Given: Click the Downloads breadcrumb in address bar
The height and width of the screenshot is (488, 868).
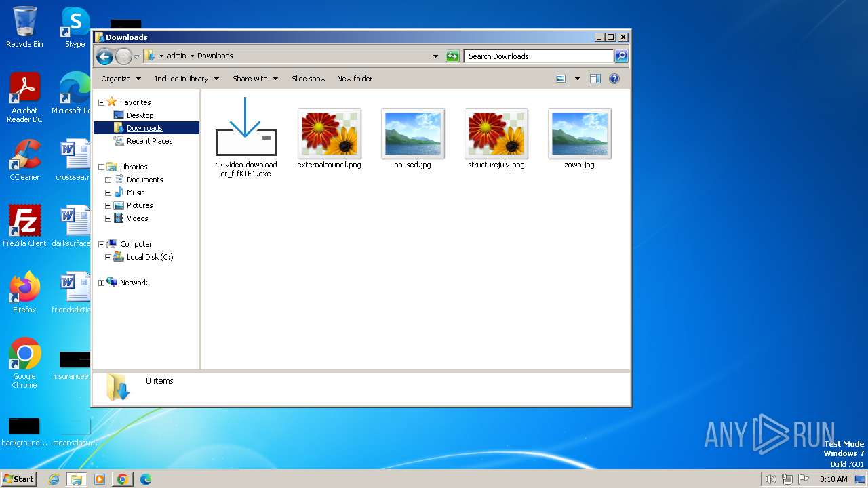Looking at the screenshot, I should coord(215,56).
